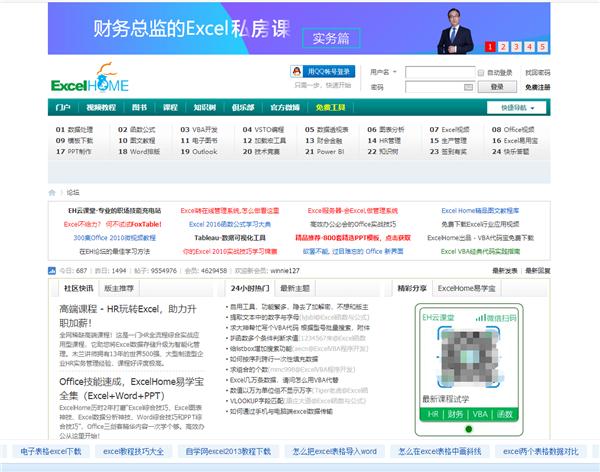Expand the 快捷导航 quick navigation dropdown
Image resolution: width=600 pixels, height=472 pixels.
(518, 108)
